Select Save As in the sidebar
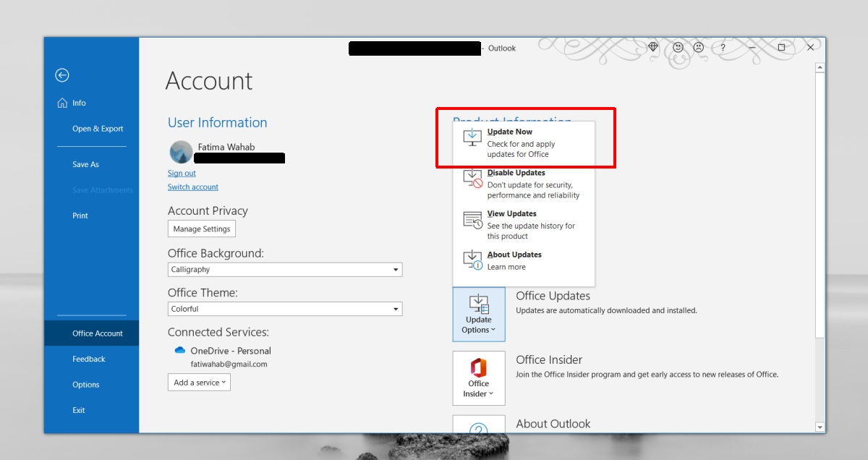The image size is (868, 460). tap(91, 164)
